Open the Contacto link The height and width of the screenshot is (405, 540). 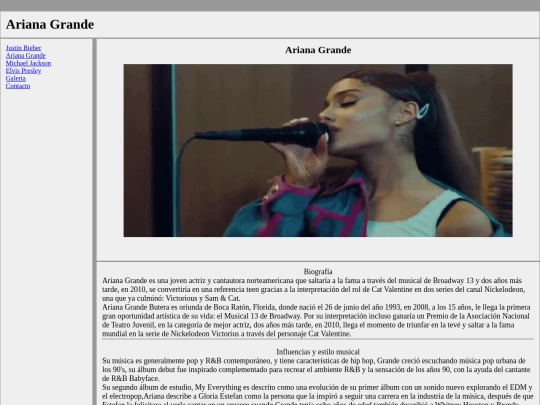18,86
